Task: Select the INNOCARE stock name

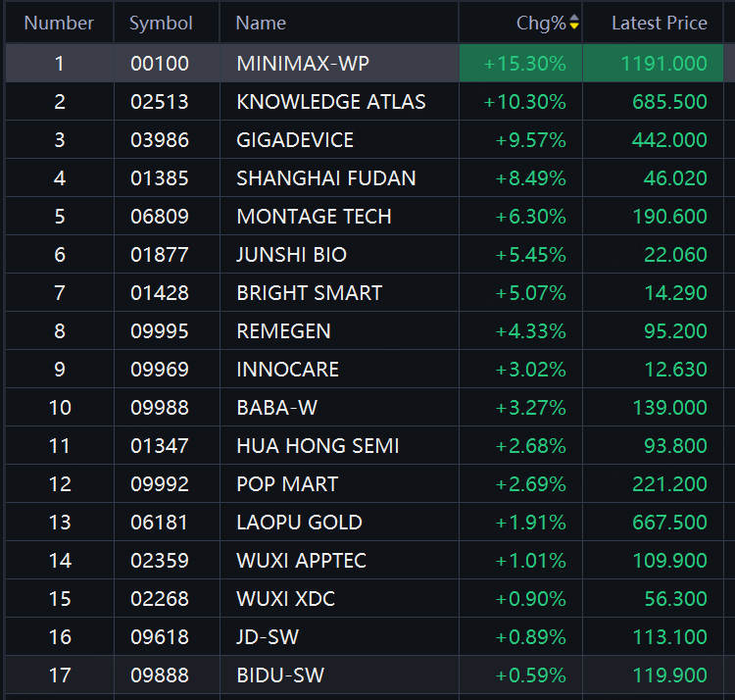Action: [287, 370]
